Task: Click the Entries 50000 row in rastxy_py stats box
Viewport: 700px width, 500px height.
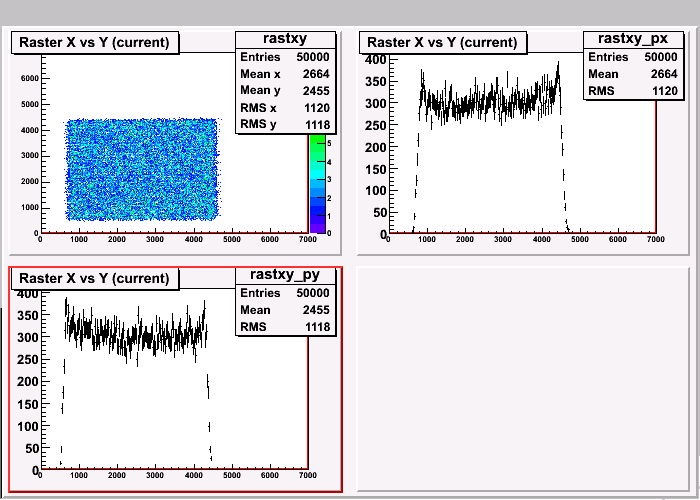Action: 285,293
